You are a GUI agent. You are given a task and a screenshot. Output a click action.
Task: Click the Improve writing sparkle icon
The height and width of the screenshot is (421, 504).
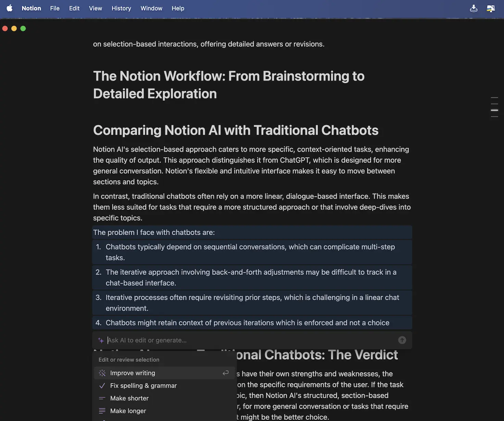pyautogui.click(x=102, y=373)
